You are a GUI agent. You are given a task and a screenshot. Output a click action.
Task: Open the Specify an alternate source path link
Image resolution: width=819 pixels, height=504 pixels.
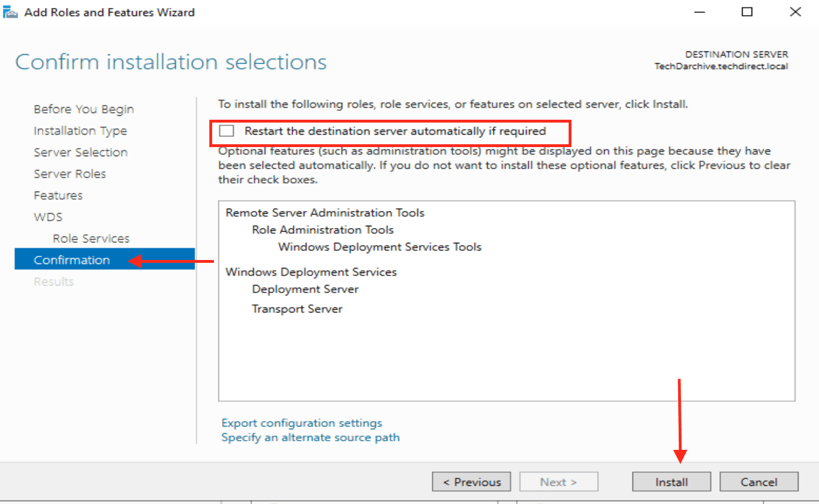(x=310, y=437)
